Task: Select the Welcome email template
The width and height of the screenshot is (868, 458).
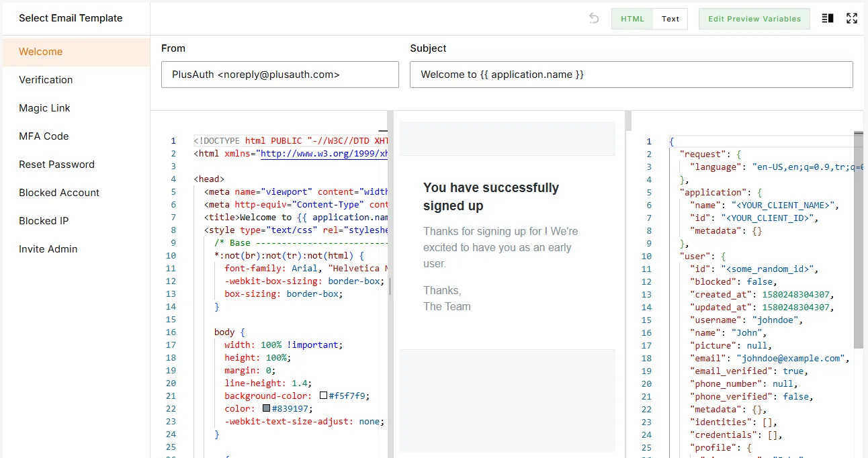Action: coord(41,52)
